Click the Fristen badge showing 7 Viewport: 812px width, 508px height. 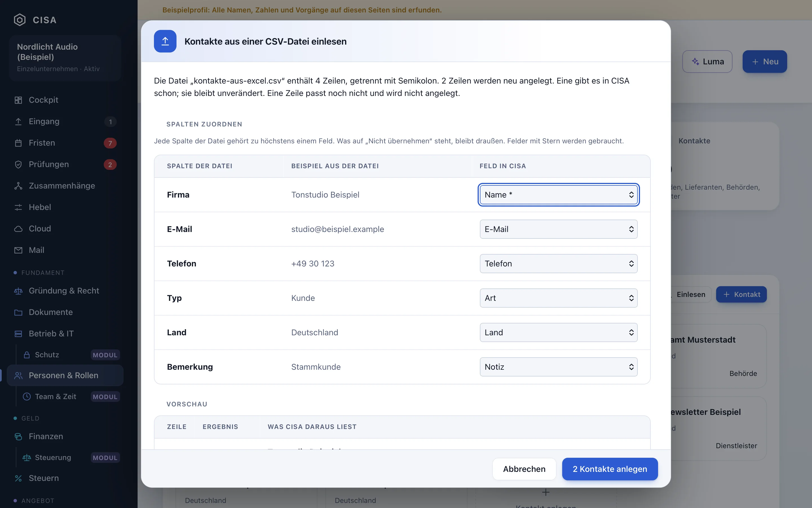(110, 143)
